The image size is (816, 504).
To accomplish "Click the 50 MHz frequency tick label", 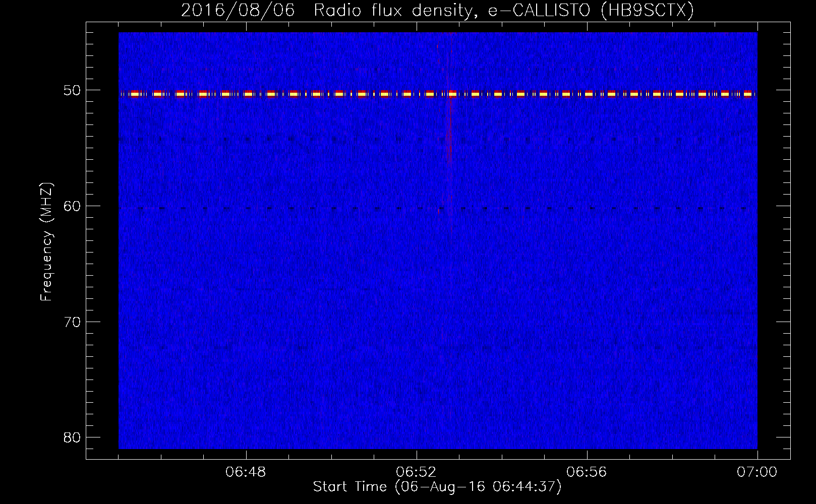I will [x=72, y=91].
